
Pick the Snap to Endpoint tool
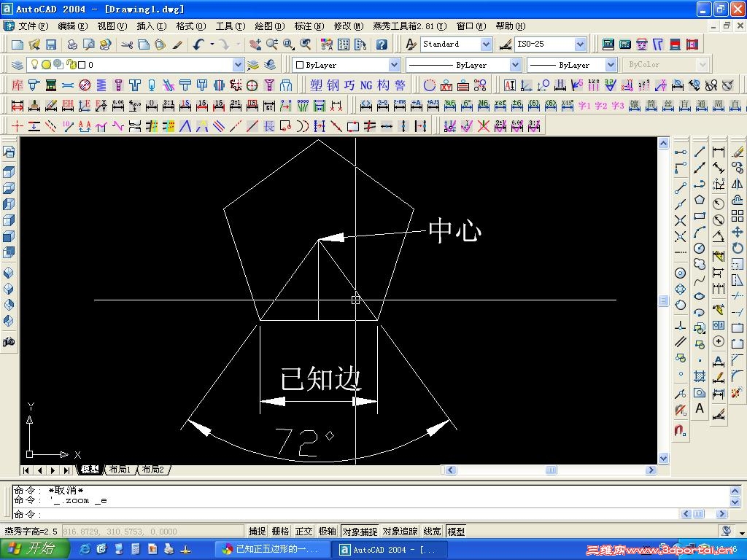tap(681, 187)
